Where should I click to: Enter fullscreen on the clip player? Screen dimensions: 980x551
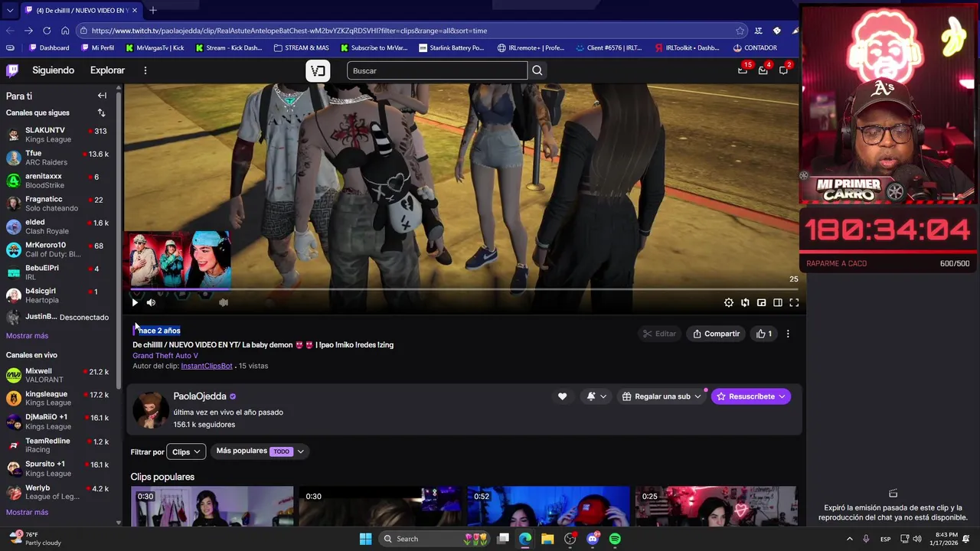794,302
